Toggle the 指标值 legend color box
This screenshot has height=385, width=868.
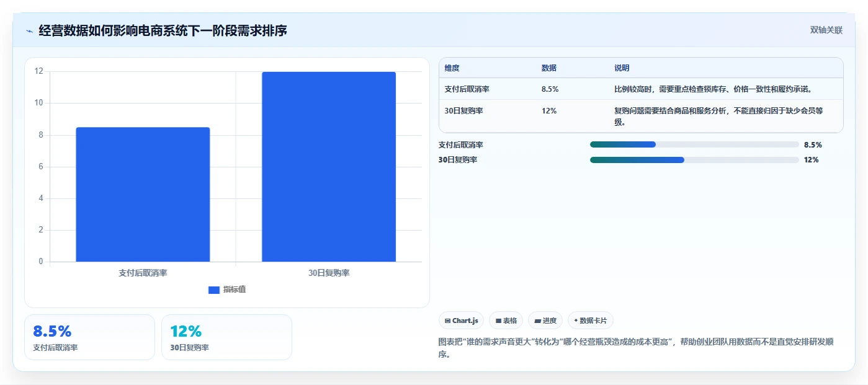[x=214, y=290]
